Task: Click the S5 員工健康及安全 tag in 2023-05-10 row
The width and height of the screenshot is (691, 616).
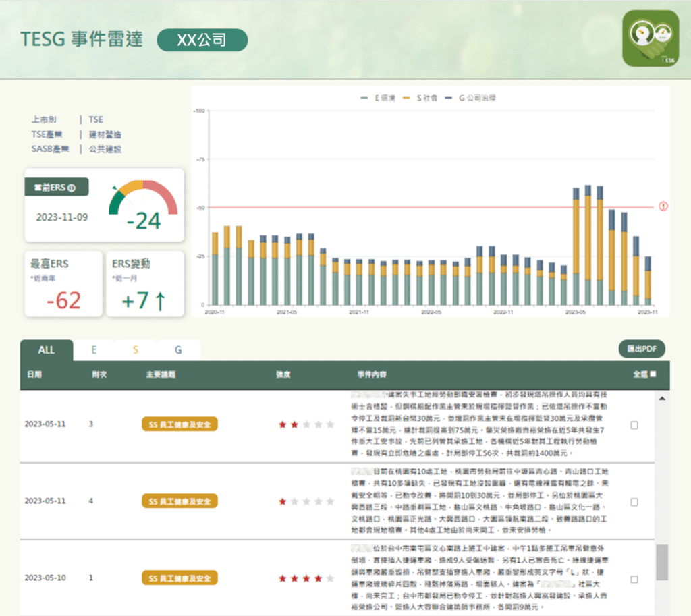Action: click(179, 578)
